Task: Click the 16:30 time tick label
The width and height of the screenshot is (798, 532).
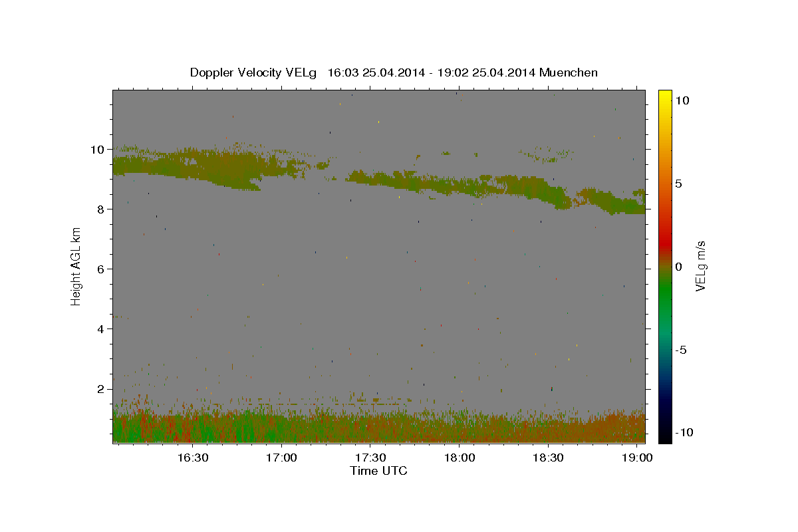Action: click(192, 458)
